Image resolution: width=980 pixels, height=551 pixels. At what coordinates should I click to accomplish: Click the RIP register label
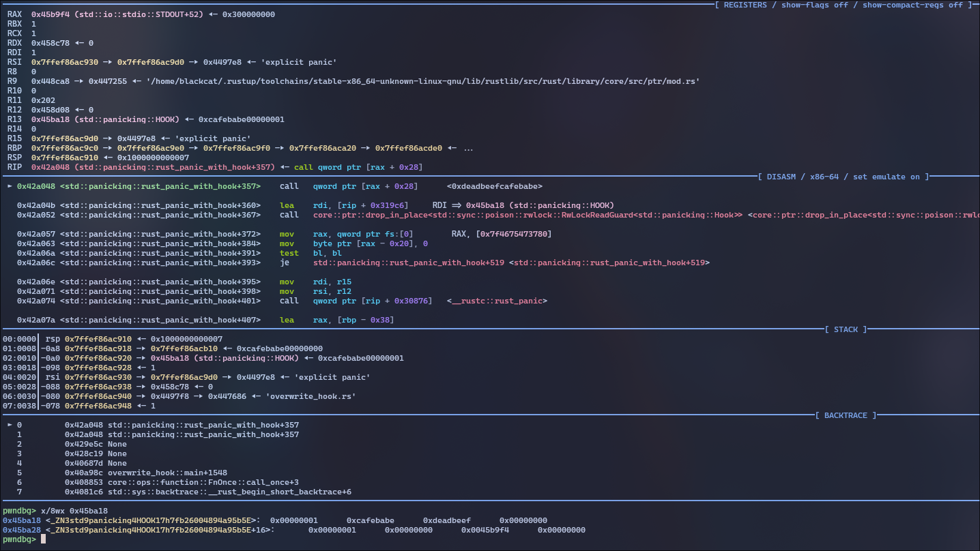tap(14, 167)
